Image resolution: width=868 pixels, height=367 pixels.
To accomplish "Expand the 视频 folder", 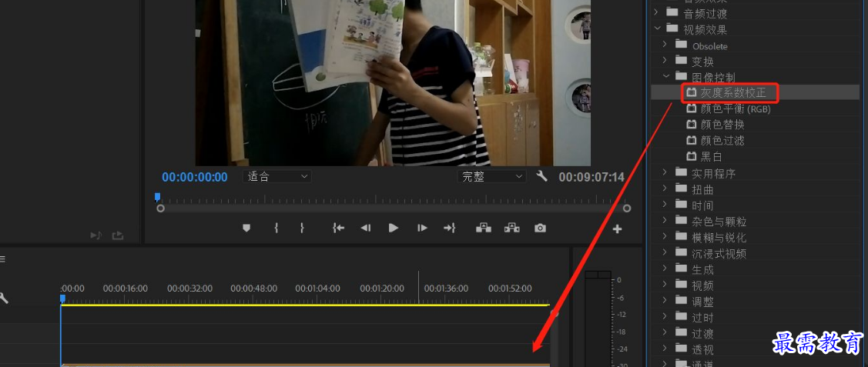I will 665,285.
